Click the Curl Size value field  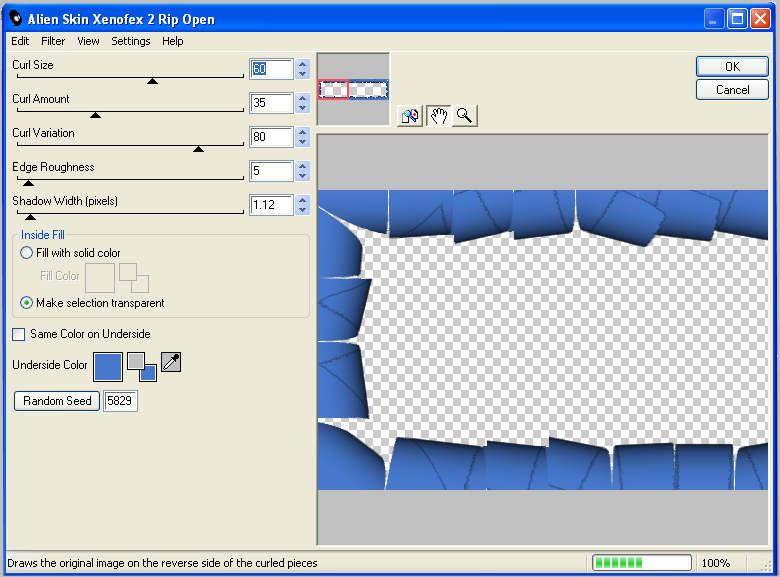pyautogui.click(x=271, y=69)
